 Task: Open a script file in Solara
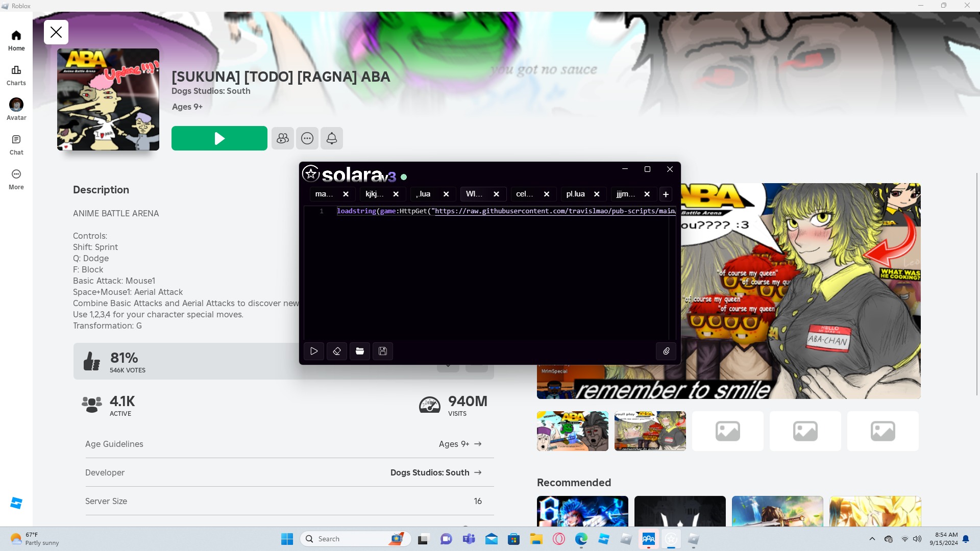[x=360, y=351]
